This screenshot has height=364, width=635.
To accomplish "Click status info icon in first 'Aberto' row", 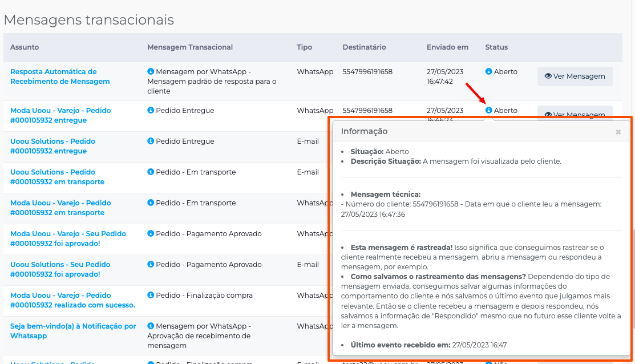I will point(489,71).
